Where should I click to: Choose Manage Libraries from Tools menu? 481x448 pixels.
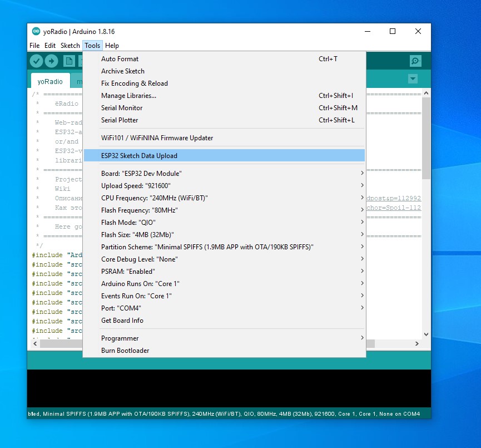pos(128,96)
